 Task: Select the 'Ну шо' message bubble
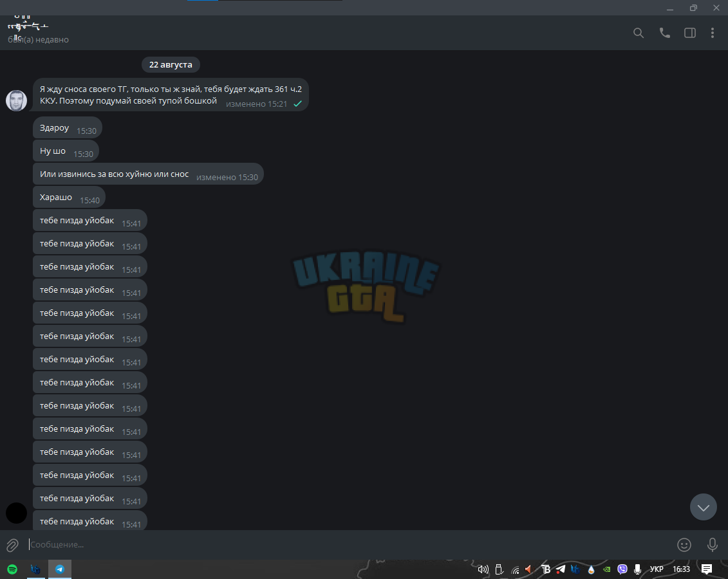tap(66, 151)
